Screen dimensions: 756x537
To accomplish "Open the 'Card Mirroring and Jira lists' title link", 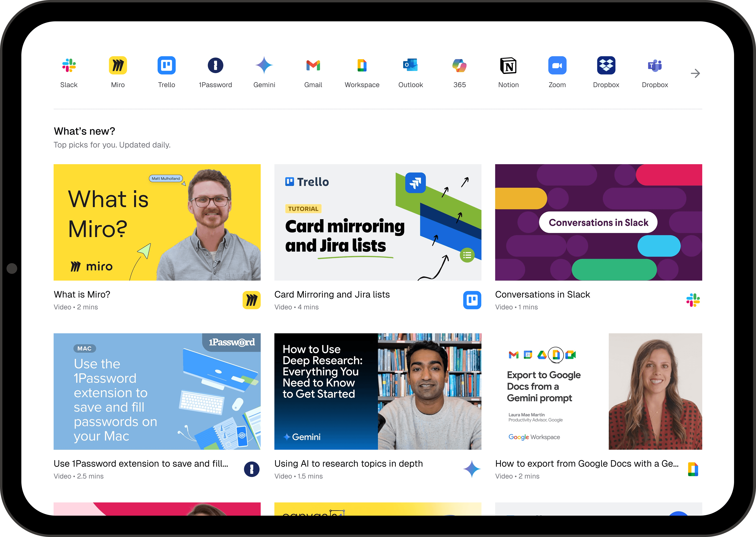I will pyautogui.click(x=332, y=294).
